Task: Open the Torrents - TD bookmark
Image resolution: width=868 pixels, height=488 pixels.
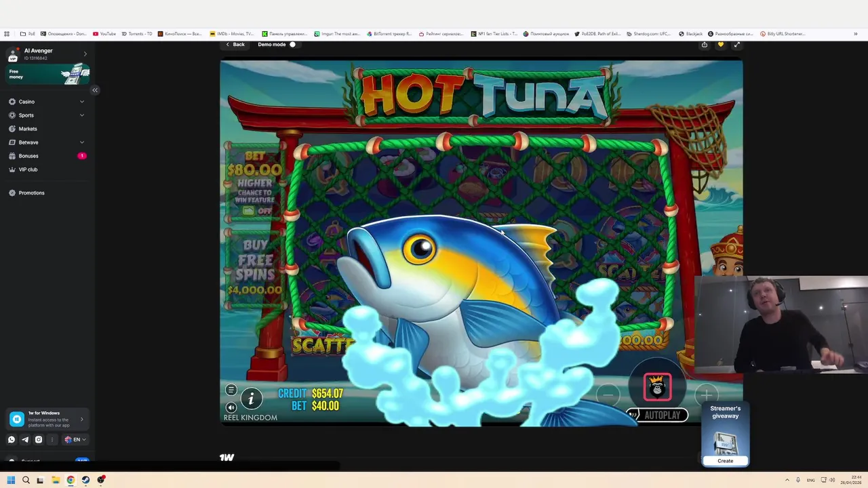Action: point(137,34)
